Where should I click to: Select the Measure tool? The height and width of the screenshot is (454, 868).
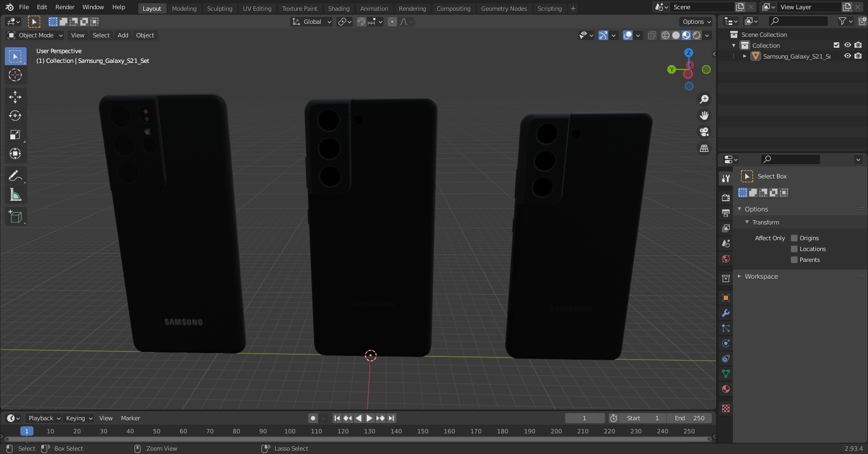[15, 195]
